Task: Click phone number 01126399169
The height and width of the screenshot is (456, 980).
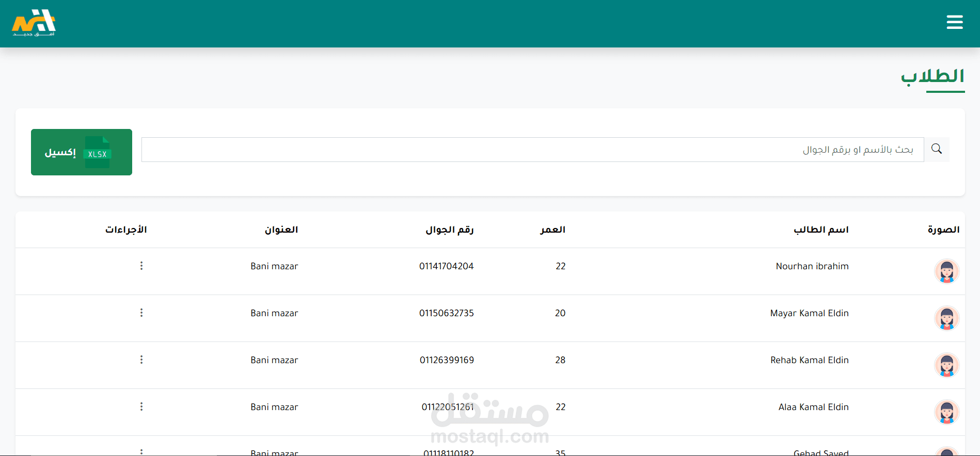Action: (447, 360)
